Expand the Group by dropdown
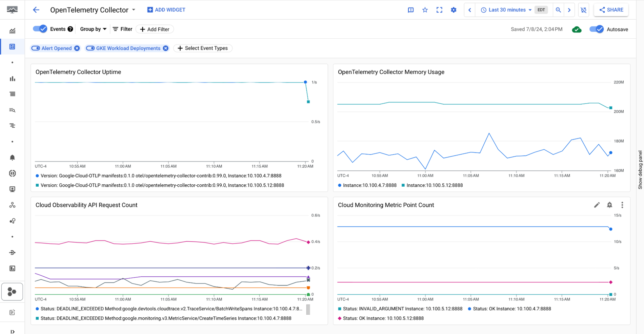 pos(93,29)
